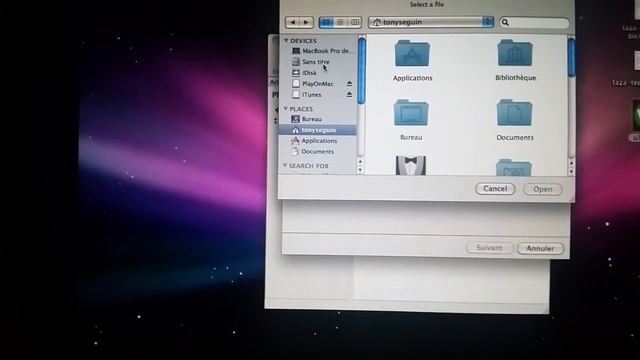This screenshot has height=360, width=640.
Task: Switch to list view mode
Action: pos(340,22)
